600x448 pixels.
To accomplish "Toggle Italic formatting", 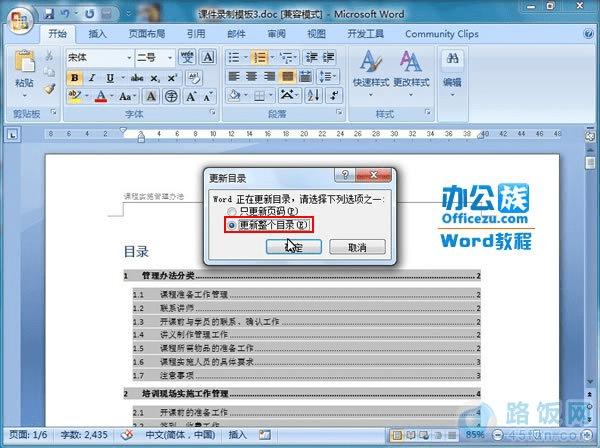I will 92,78.
